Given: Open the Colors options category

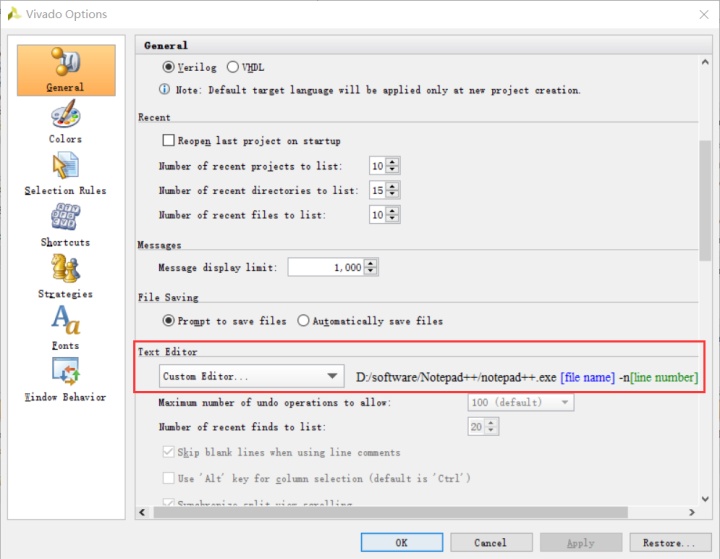Looking at the screenshot, I should (x=66, y=122).
